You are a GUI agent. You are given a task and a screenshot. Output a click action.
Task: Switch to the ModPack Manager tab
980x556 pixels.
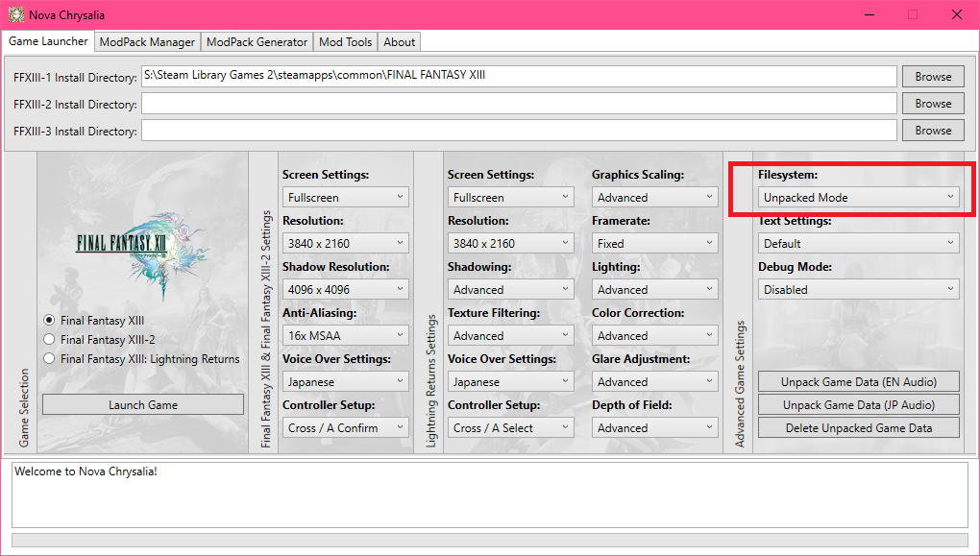tap(147, 42)
